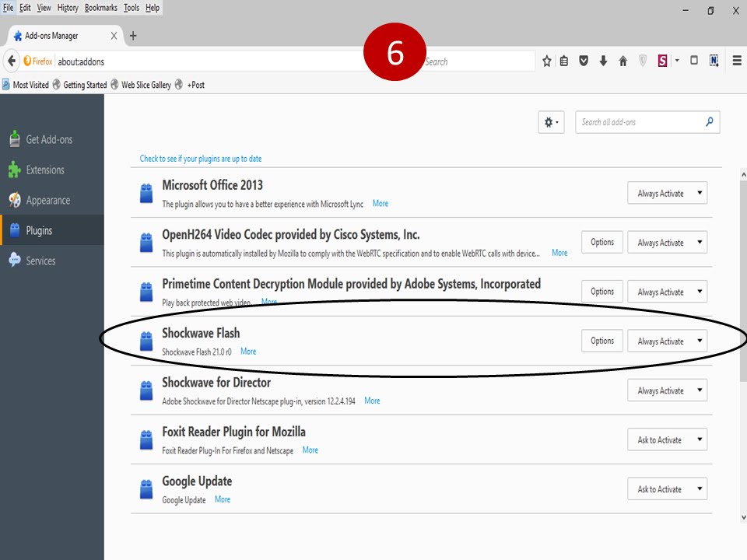Click the Shockwave Flash plugin icon
The width and height of the screenshot is (747, 560).
[x=146, y=341]
